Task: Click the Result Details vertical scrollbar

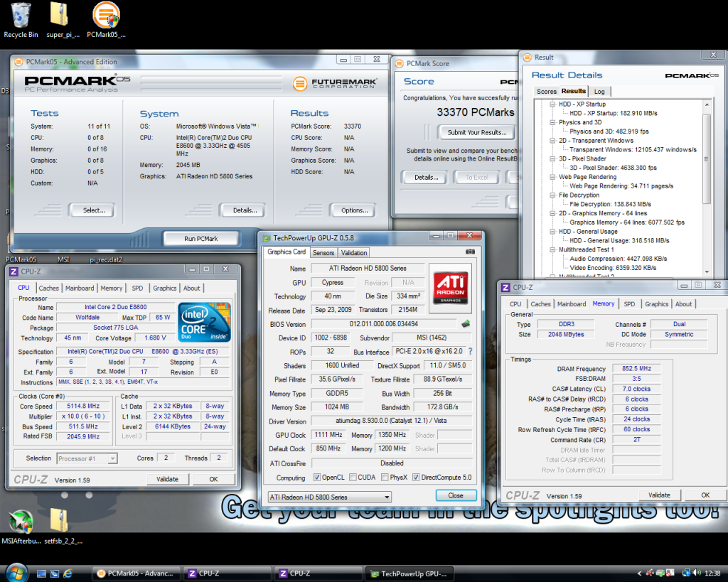Action: click(707, 188)
